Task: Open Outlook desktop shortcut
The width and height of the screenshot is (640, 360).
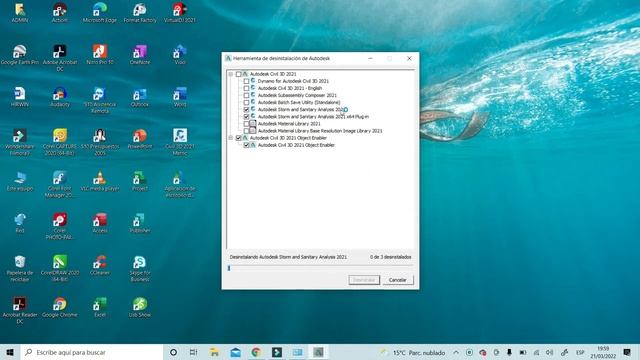Action: [140, 97]
